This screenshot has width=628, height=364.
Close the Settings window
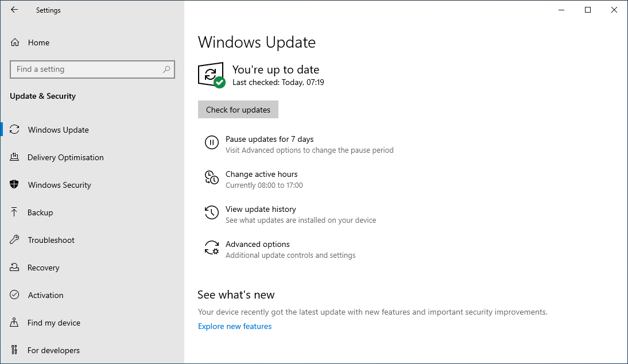tap(614, 10)
